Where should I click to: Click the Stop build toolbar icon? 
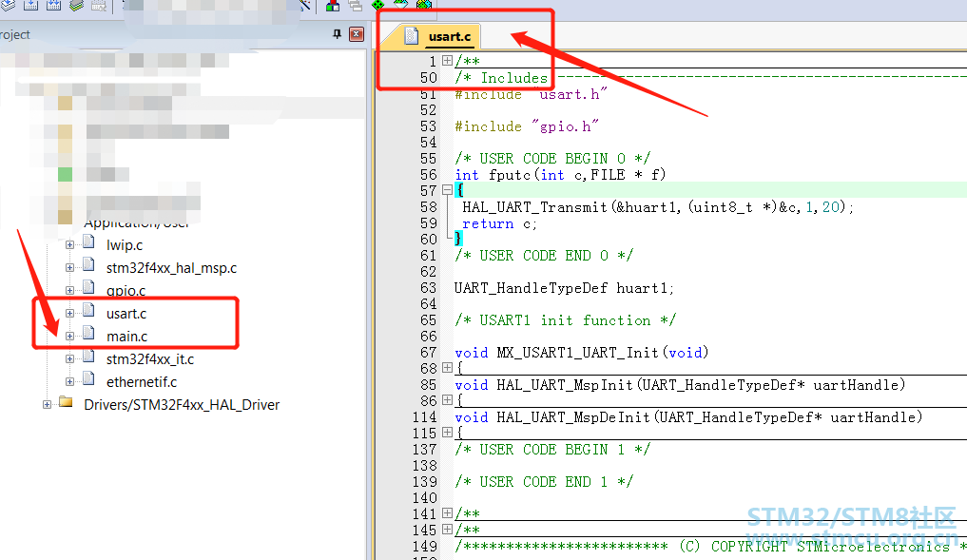(x=99, y=6)
